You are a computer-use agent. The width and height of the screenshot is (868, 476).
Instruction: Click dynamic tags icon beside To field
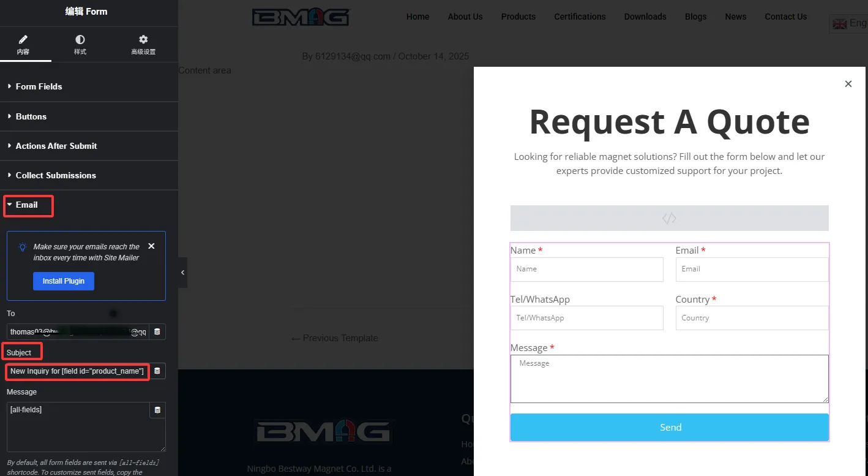157,332
